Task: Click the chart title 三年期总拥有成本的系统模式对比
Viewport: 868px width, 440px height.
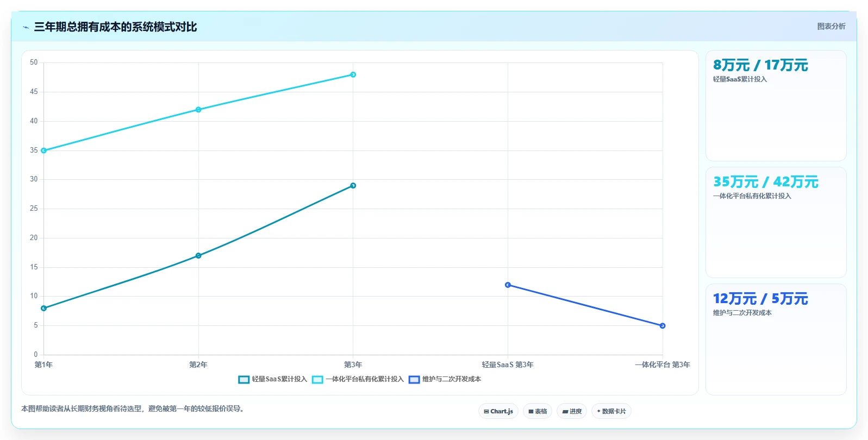Action: [115, 27]
